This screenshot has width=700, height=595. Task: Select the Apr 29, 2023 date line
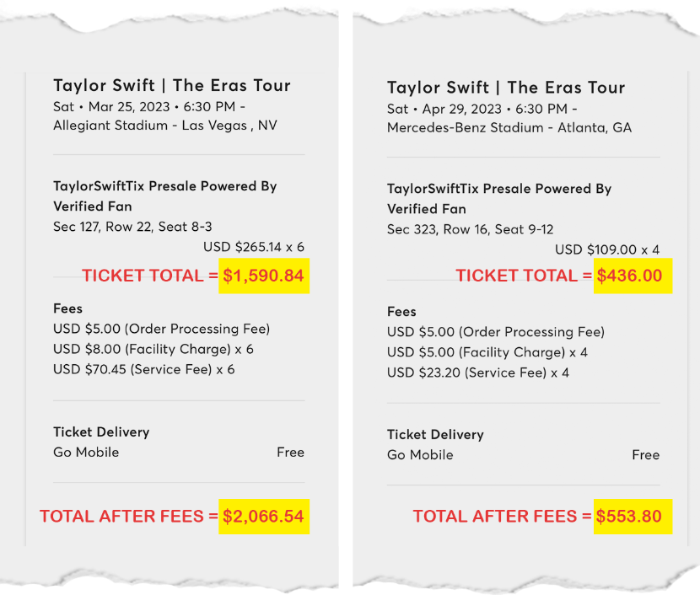pos(482,110)
